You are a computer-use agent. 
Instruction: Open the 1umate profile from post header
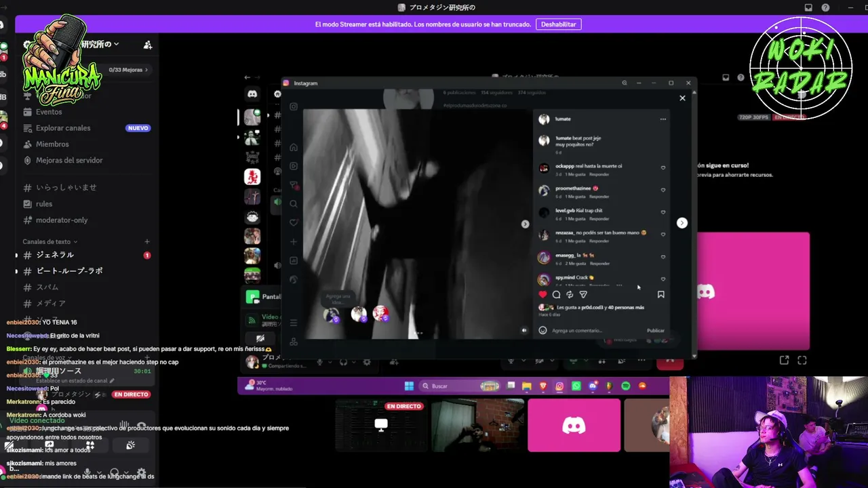point(564,119)
